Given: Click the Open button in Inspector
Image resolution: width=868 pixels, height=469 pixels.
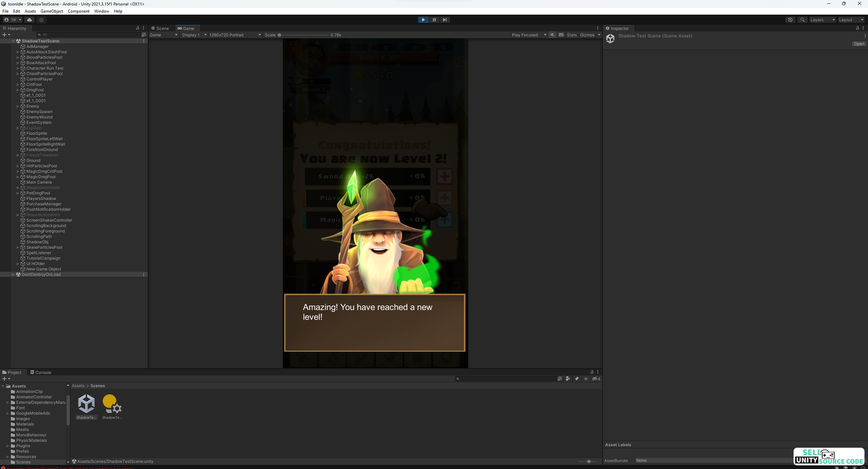Looking at the screenshot, I should pyautogui.click(x=859, y=44).
